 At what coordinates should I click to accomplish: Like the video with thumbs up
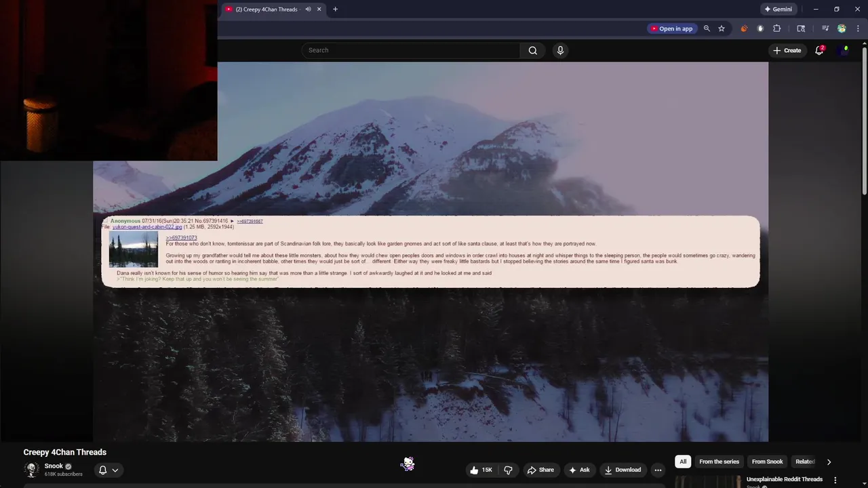pos(482,470)
